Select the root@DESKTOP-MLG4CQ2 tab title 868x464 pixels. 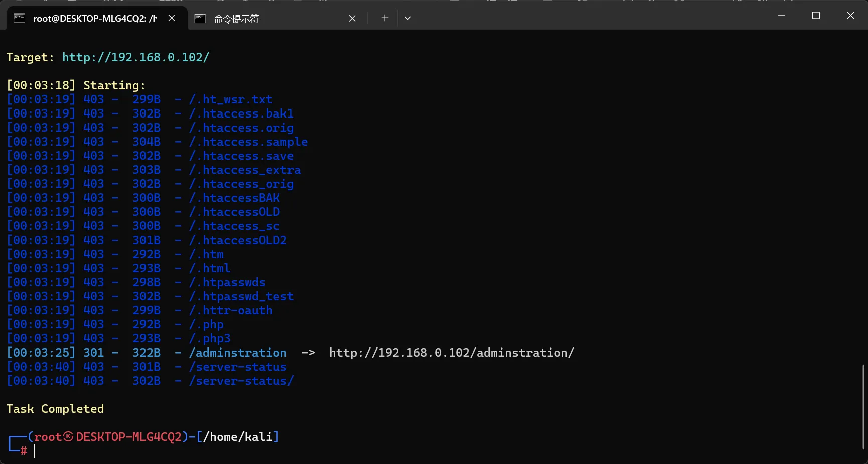95,19
